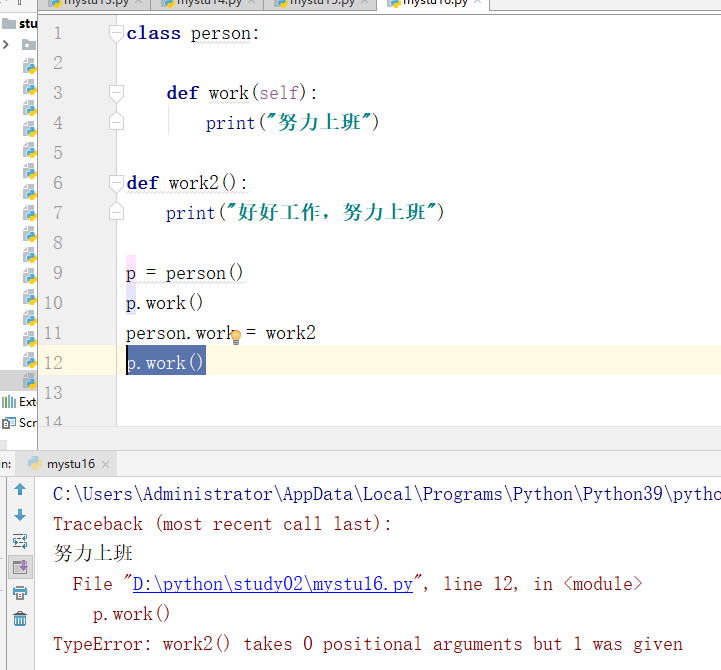The width and height of the screenshot is (721, 670).
Task: Click the 'Traceback (most recent call last):' line
Action: tap(222, 524)
